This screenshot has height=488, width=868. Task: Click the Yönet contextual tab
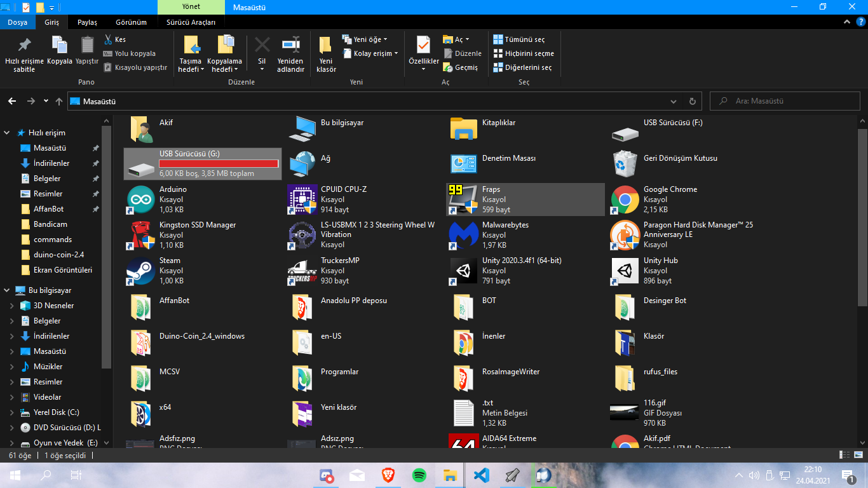(191, 8)
